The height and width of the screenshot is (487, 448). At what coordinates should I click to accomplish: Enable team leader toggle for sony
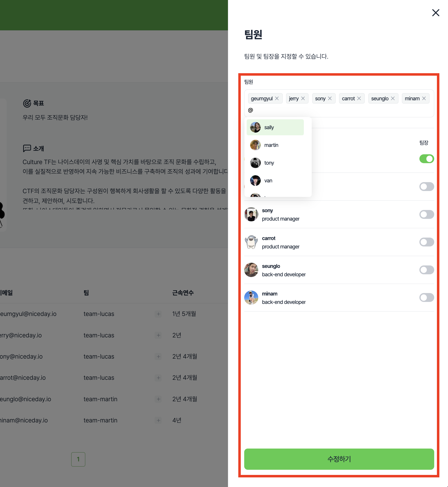tap(427, 214)
